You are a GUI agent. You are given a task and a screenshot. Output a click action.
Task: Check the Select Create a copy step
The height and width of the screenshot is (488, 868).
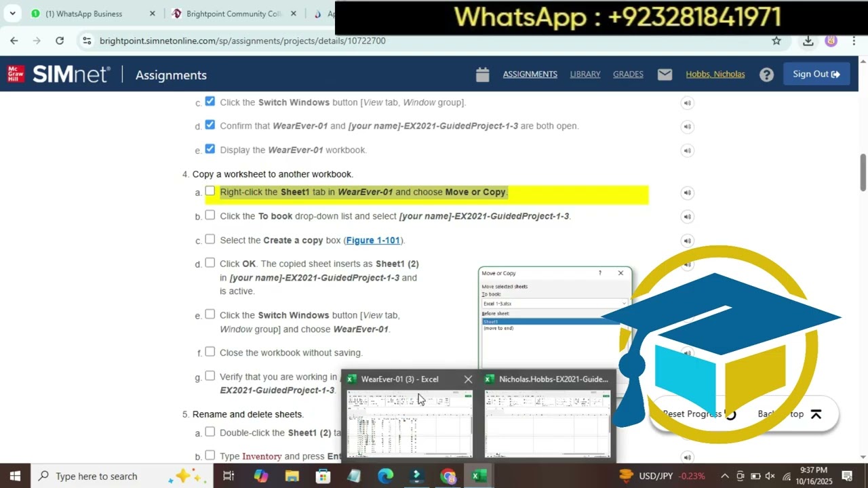210,239
